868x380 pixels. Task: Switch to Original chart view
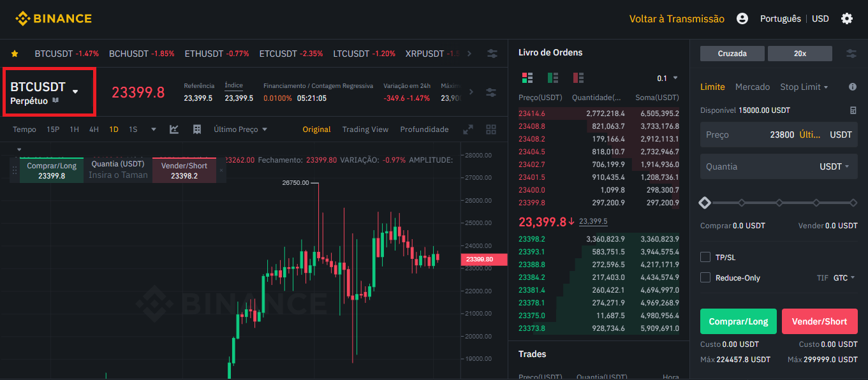tap(316, 129)
